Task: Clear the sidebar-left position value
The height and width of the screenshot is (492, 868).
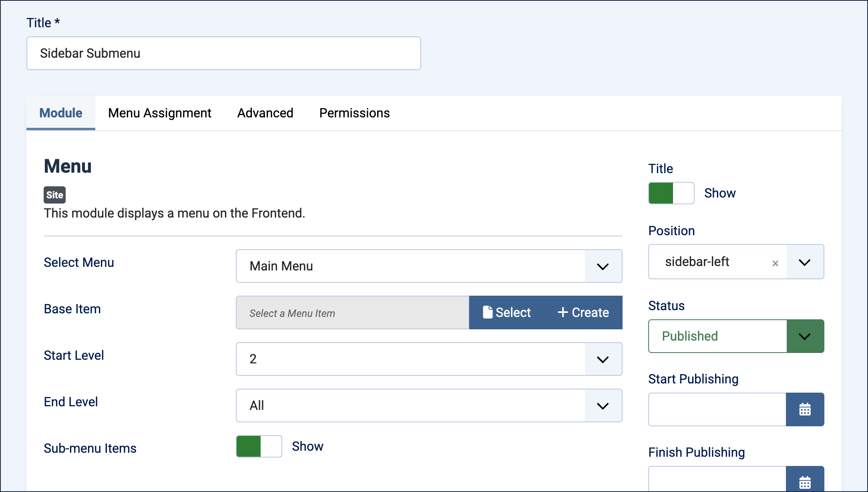Action: (775, 263)
